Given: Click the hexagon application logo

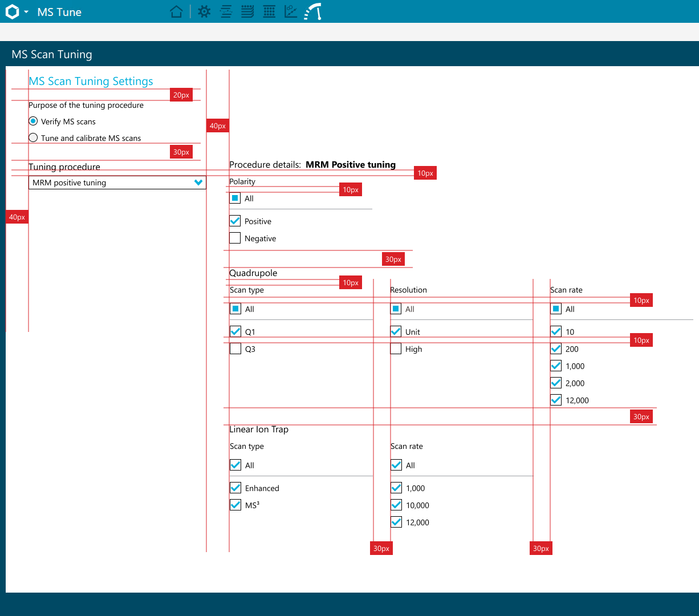Looking at the screenshot, I should pos(12,11).
